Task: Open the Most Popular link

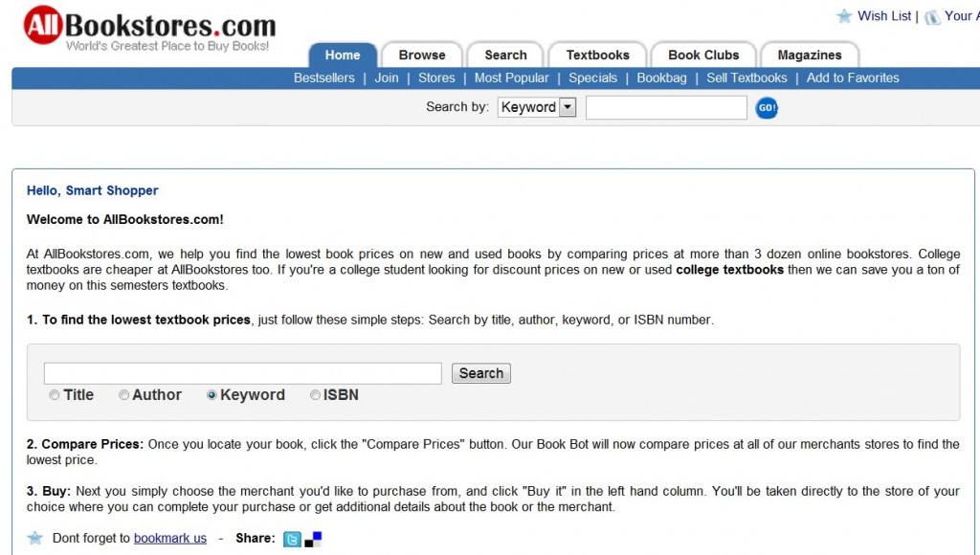Action: pyautogui.click(x=511, y=78)
